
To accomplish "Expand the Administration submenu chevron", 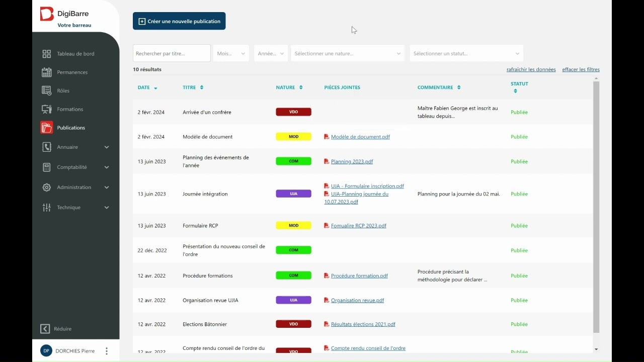I will tap(107, 188).
